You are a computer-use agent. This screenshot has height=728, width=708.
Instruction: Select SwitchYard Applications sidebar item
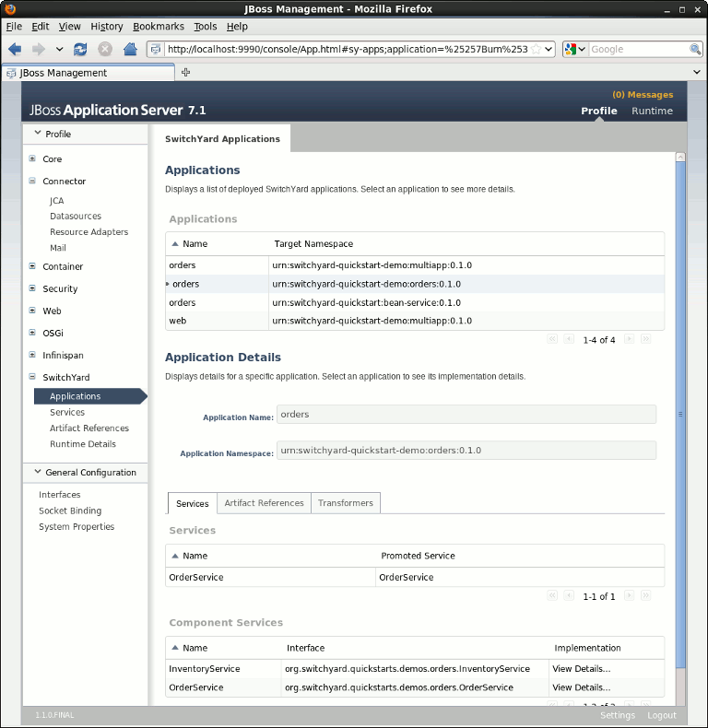[90, 396]
